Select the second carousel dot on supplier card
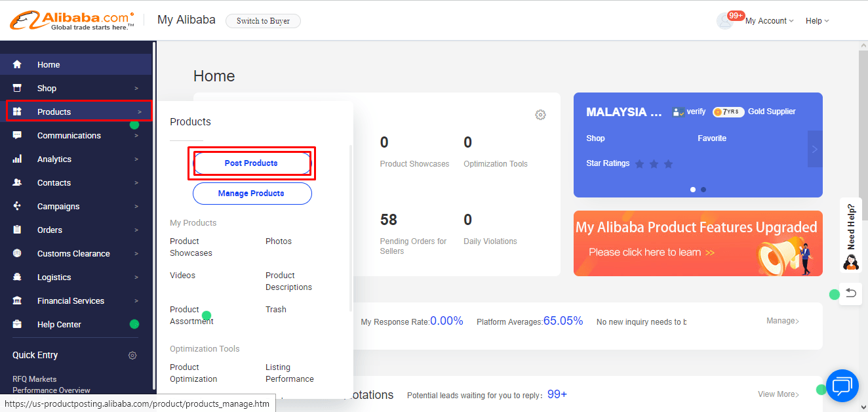 point(703,190)
